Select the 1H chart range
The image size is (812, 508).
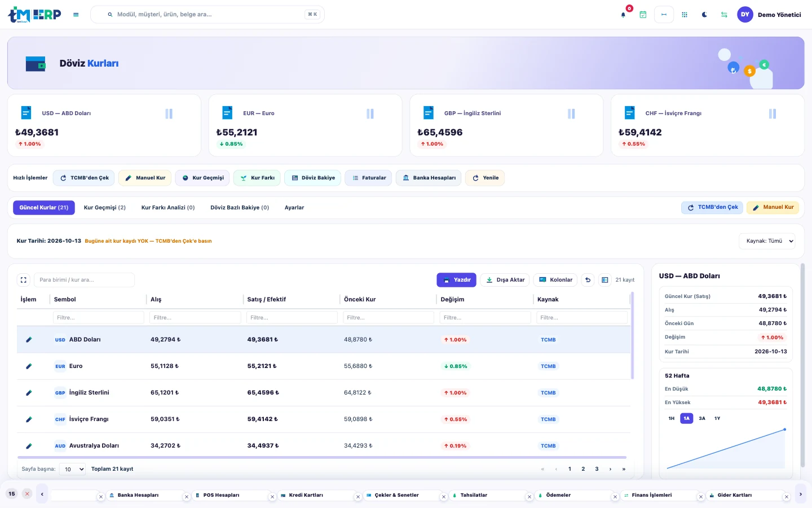pyautogui.click(x=672, y=418)
